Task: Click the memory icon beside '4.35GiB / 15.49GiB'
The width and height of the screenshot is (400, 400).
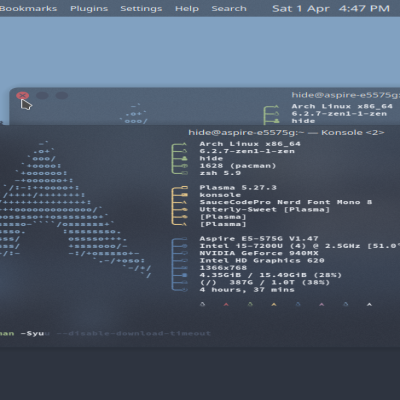Action: click(x=185, y=275)
